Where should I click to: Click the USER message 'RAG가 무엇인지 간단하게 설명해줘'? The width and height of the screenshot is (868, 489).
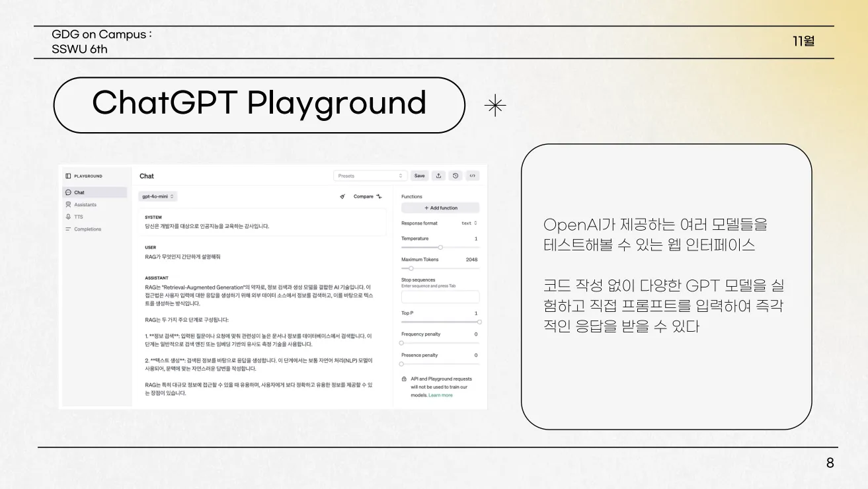182,256
